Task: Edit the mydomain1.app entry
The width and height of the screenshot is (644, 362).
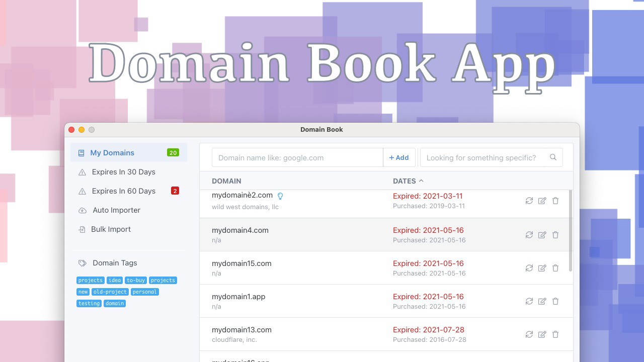Action: pos(542,301)
